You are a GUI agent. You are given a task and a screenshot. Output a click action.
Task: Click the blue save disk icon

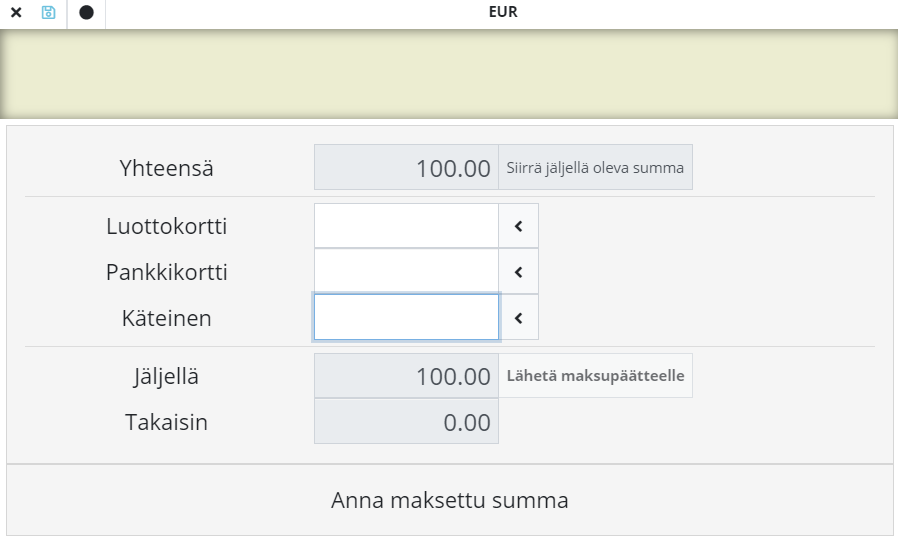(x=48, y=13)
